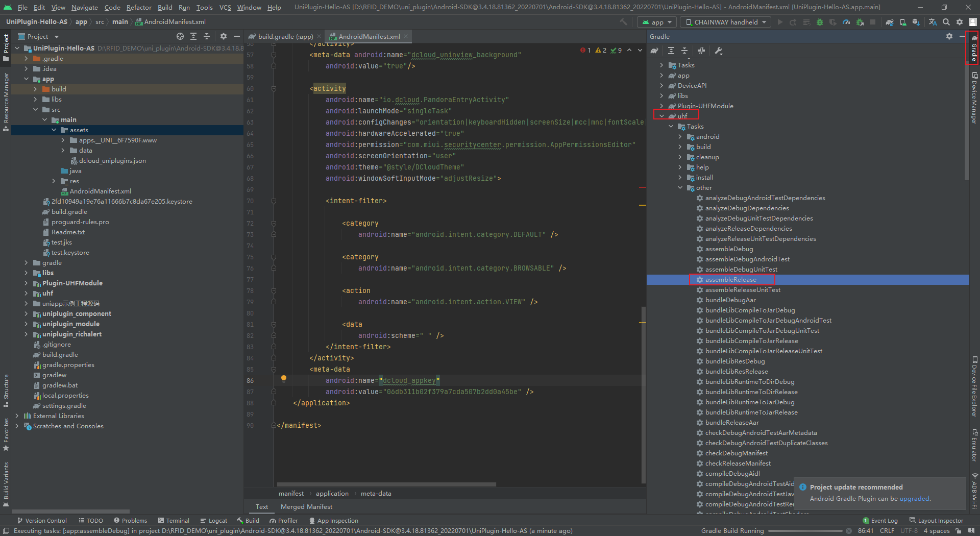Expand the Plugin-UHFModule node in Gradle panel

(x=661, y=106)
